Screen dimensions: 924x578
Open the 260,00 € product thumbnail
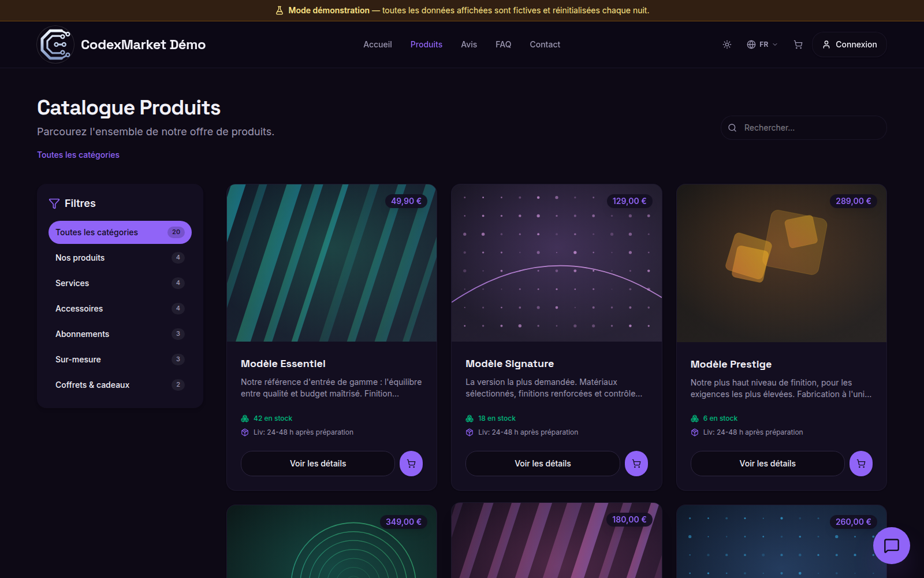tap(781, 542)
